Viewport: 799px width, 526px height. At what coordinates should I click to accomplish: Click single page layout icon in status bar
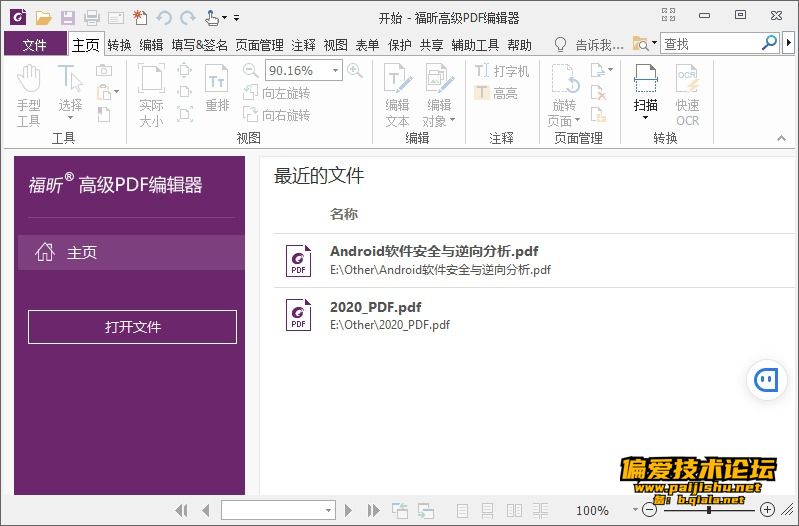(x=462, y=510)
